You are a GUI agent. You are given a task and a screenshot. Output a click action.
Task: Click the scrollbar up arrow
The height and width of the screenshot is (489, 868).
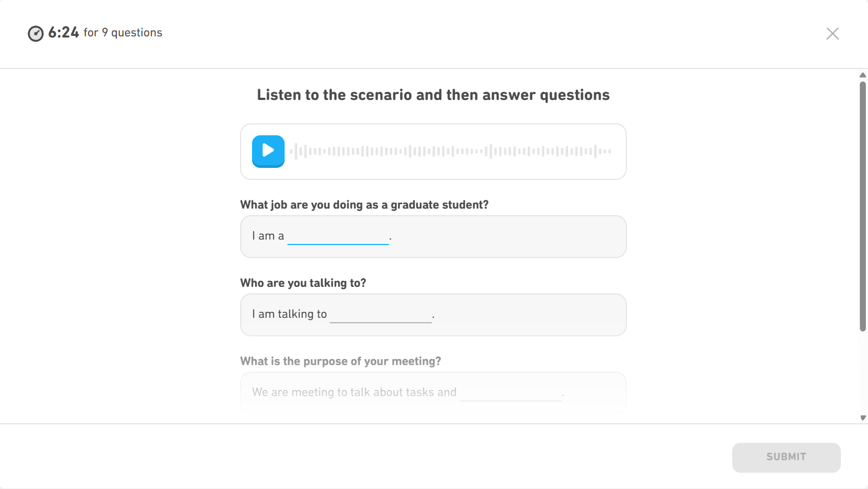click(863, 75)
